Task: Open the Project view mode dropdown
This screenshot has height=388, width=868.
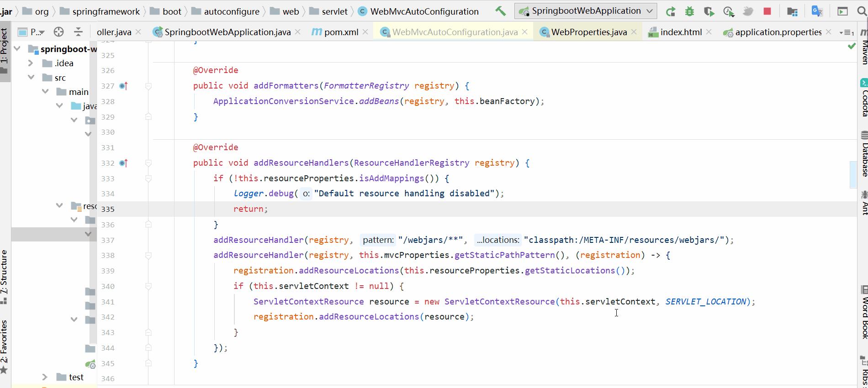Action: click(x=31, y=32)
